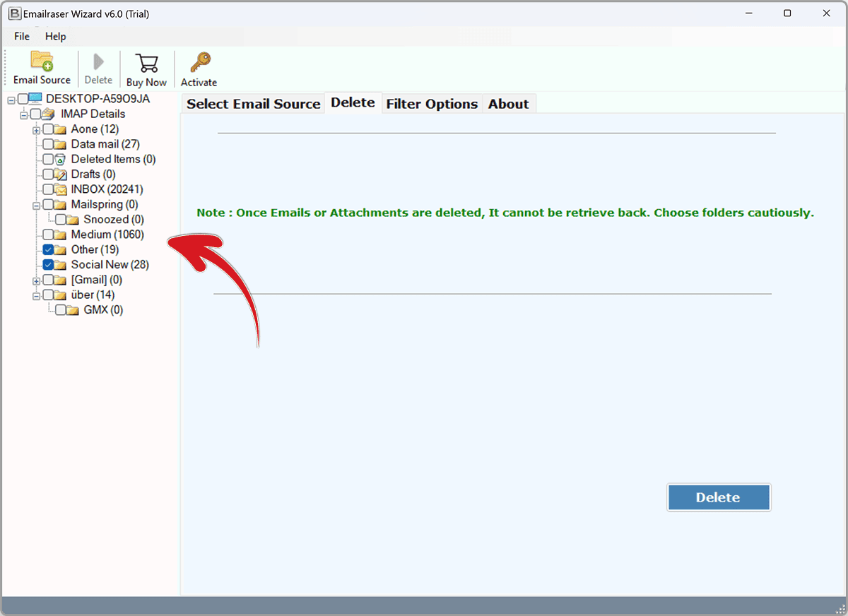Click the Medium folder icon
Image resolution: width=848 pixels, height=616 pixels.
pos(61,235)
